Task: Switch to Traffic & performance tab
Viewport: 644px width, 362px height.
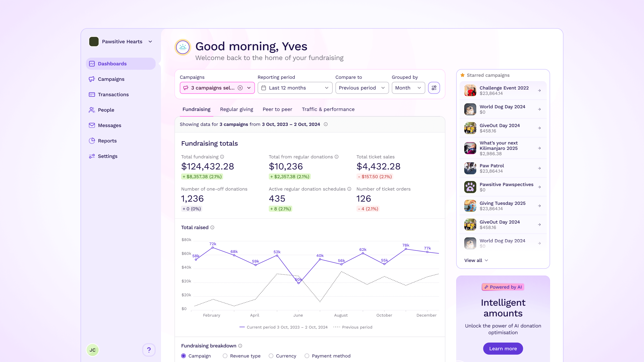Action: pos(328,109)
